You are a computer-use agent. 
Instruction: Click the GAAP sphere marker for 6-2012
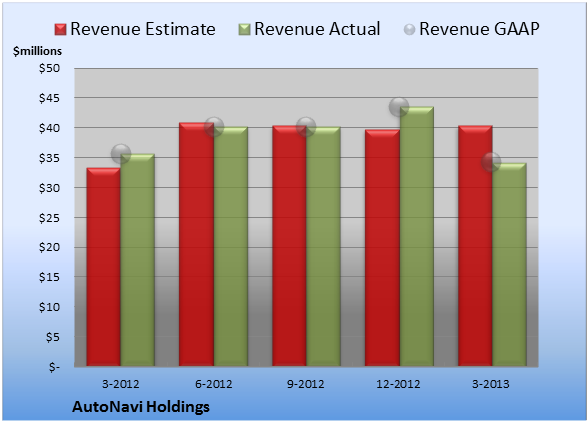click(214, 127)
